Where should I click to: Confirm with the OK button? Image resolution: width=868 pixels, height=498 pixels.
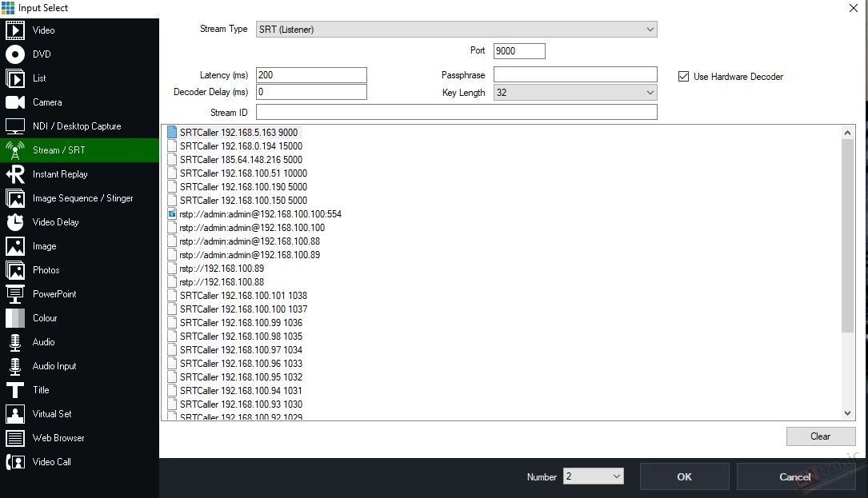684,476
